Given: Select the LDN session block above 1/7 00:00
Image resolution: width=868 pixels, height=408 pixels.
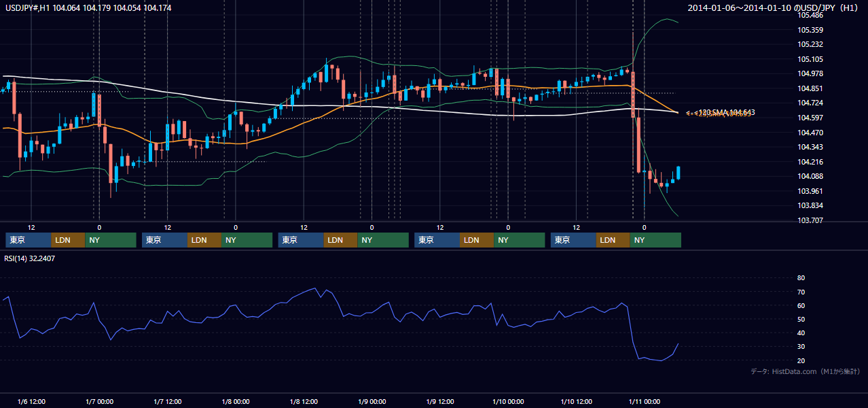Looking at the screenshot, I should click(68, 240).
